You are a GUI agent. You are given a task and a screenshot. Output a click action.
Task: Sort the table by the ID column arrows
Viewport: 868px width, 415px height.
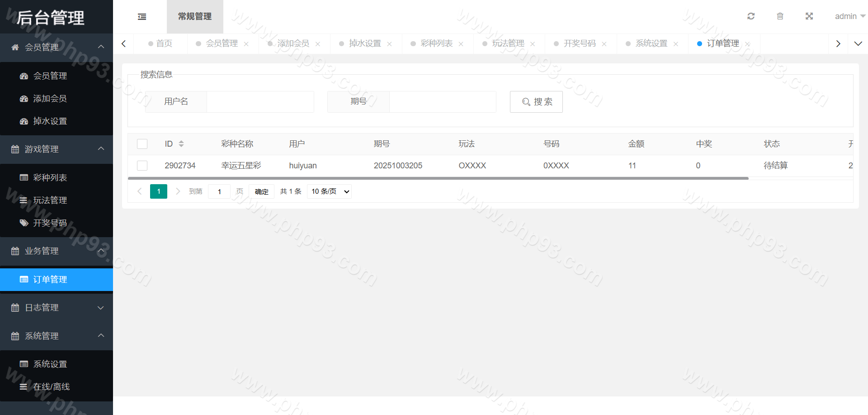(x=181, y=144)
